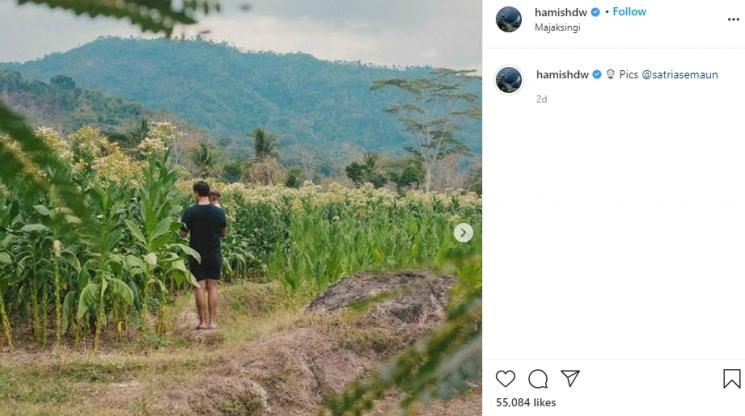Click the man standing in the field photo
Viewport: 745px width, 416px height.
pos(205,250)
